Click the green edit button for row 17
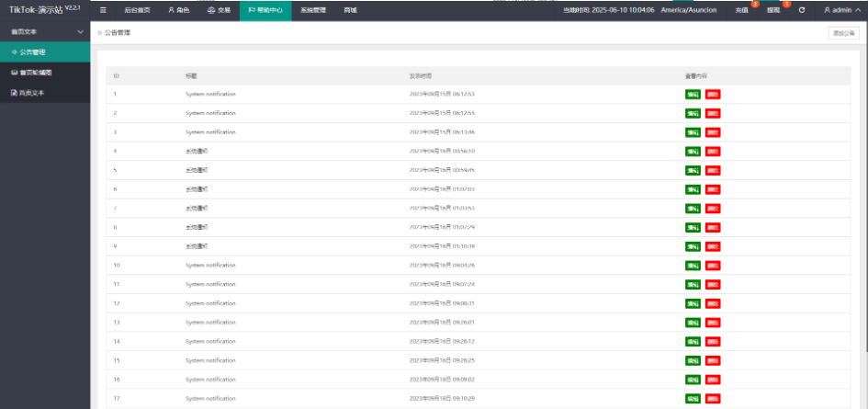868x409 pixels. click(x=693, y=399)
